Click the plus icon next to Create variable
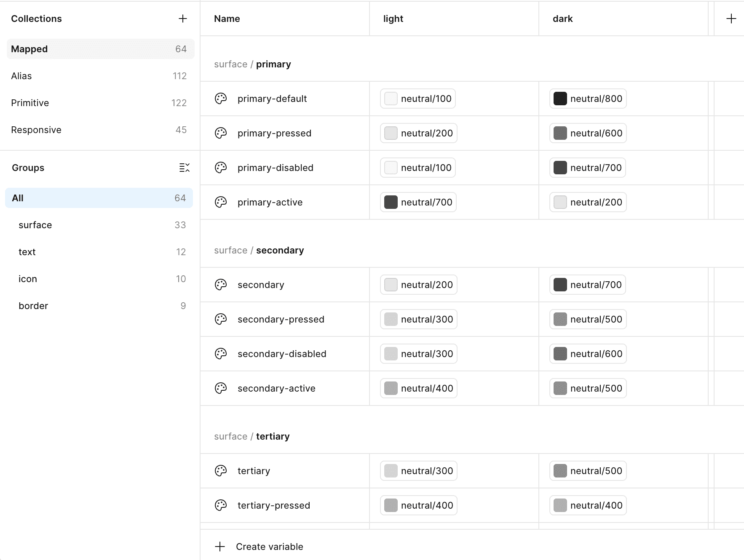744x560 pixels. pyautogui.click(x=220, y=547)
